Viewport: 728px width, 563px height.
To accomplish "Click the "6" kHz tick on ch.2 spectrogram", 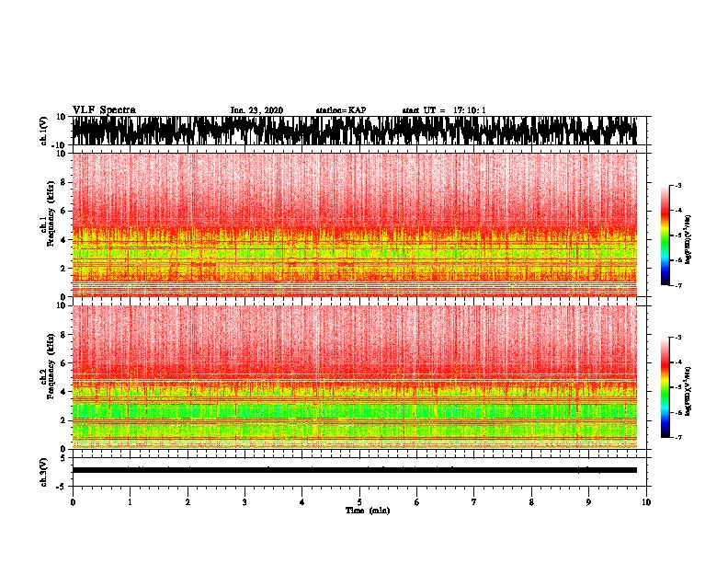I will coord(64,362).
